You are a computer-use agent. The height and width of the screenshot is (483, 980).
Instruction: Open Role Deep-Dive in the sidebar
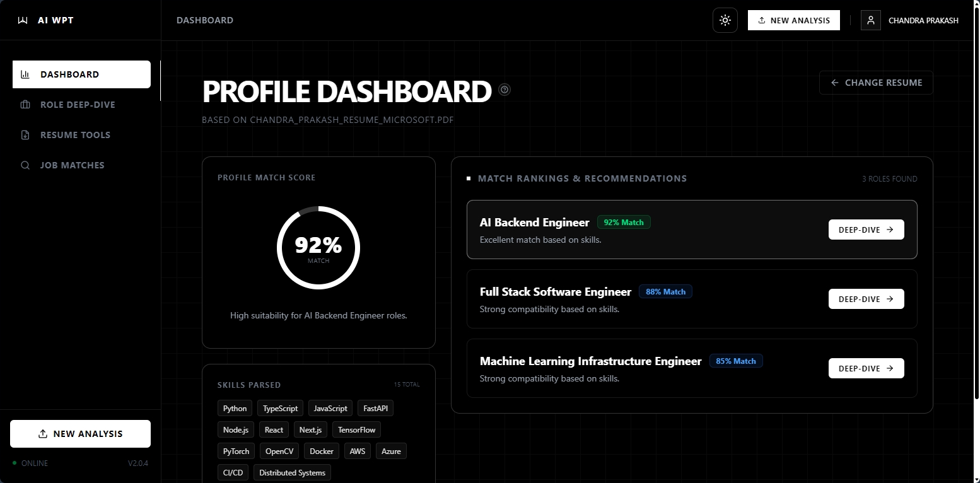point(81,105)
